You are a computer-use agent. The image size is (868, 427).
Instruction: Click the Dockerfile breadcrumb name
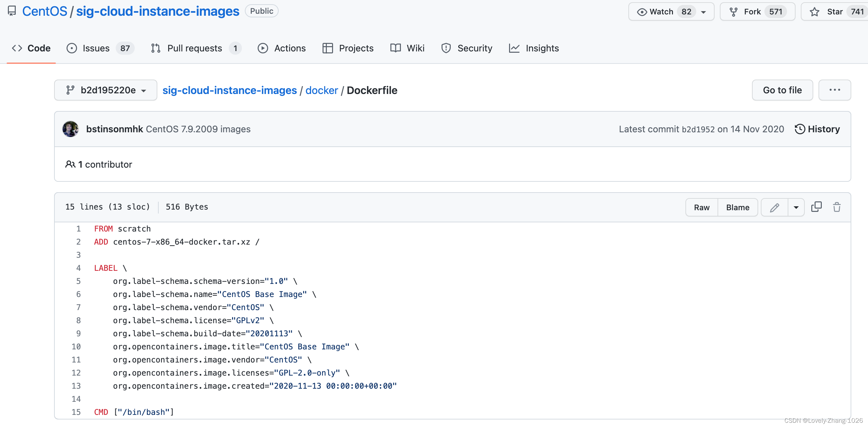coord(372,90)
